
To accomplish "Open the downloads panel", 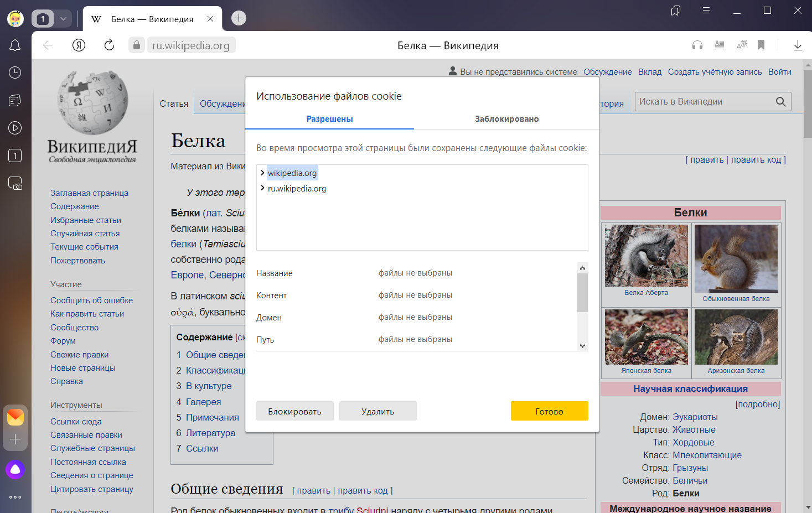I will 798,45.
